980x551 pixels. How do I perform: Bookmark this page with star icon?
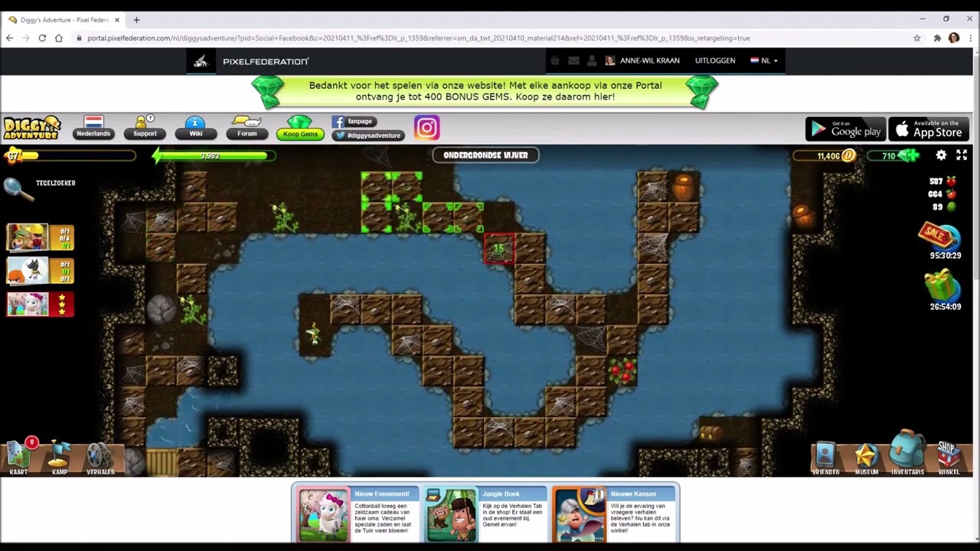916,38
